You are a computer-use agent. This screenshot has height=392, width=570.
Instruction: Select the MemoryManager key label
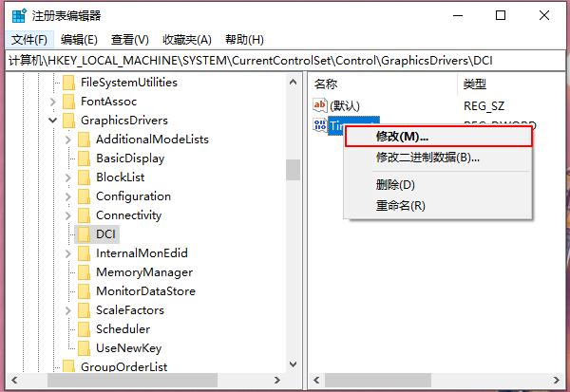coord(144,272)
